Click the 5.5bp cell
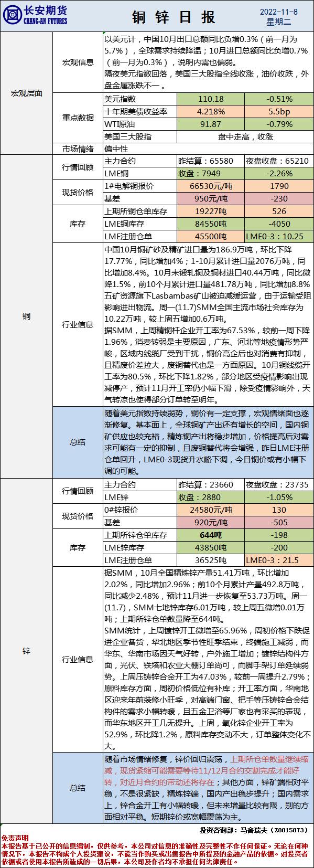The width and height of the screenshot is (314, 868). coord(278,111)
